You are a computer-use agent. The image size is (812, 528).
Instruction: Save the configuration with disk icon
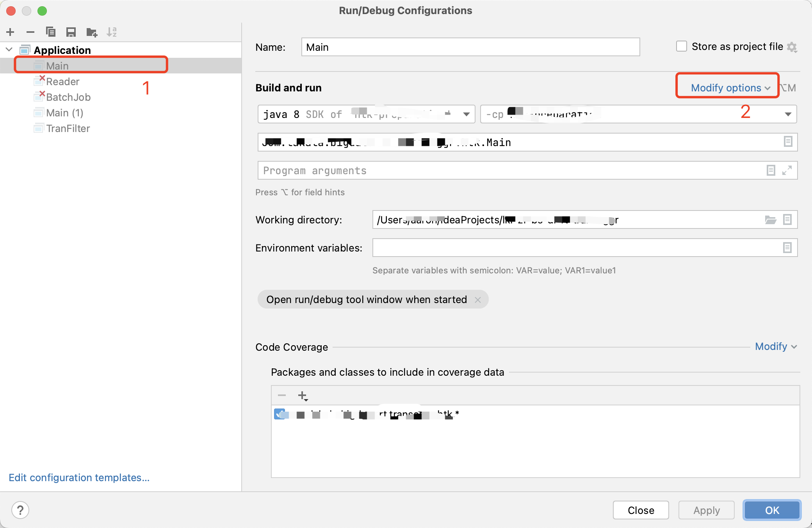(71, 32)
